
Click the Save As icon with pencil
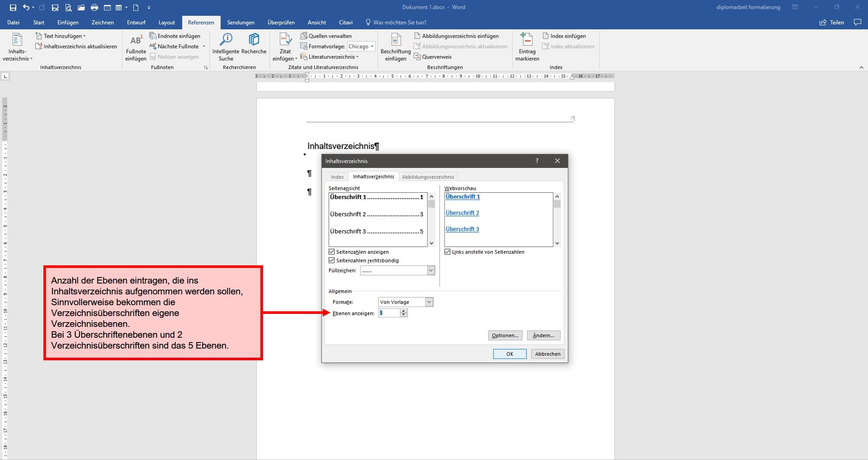click(55, 7)
